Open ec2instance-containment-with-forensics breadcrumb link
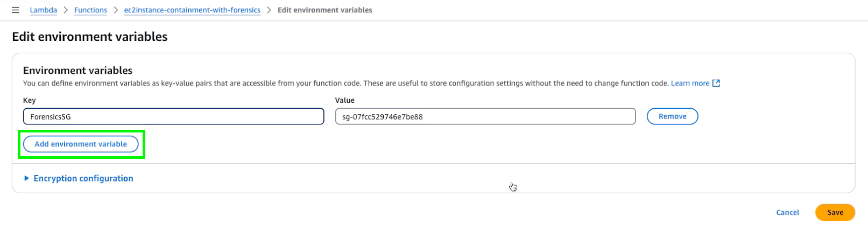This screenshot has height=252, width=868. 192,10
